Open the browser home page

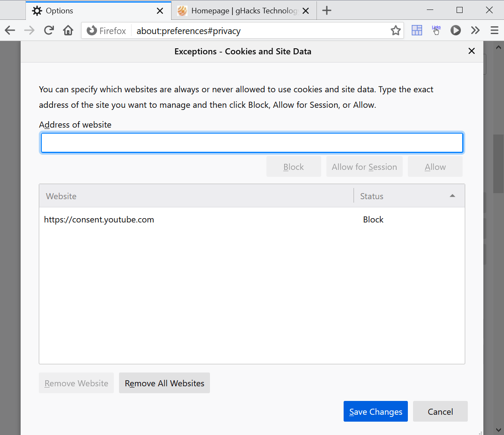point(68,30)
